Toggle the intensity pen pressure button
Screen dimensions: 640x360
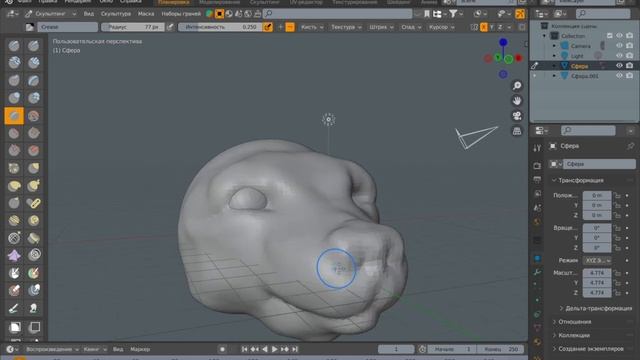tap(268, 27)
